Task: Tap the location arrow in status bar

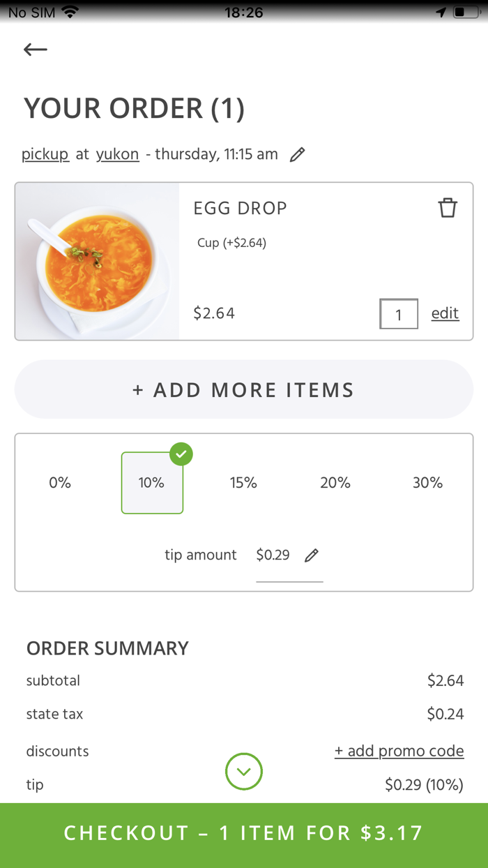Action: (x=441, y=13)
